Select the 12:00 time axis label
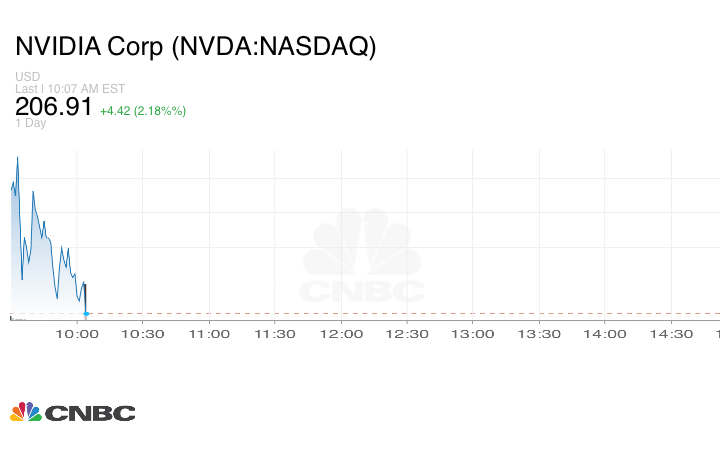The width and height of the screenshot is (720, 450). pyautogui.click(x=341, y=334)
